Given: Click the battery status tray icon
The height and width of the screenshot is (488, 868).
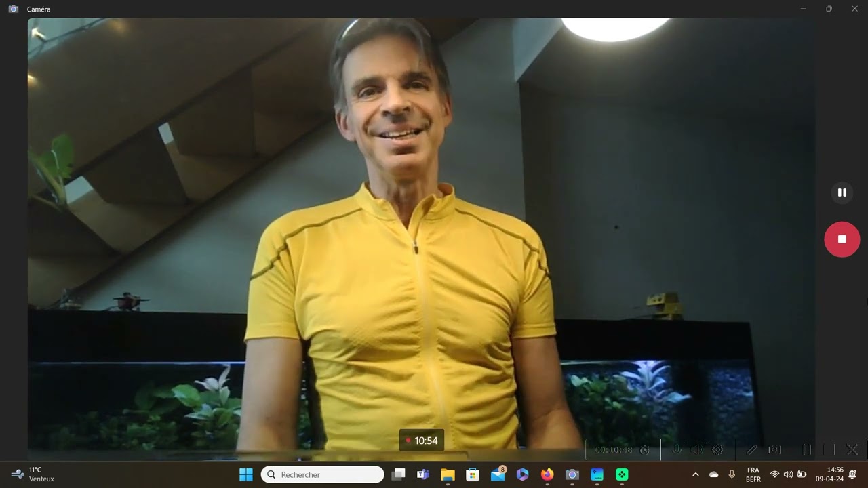Looking at the screenshot, I should [x=802, y=474].
